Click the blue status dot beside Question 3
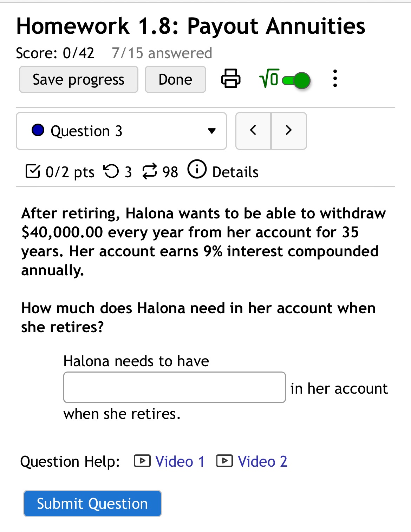The image size is (411, 532). point(38,130)
